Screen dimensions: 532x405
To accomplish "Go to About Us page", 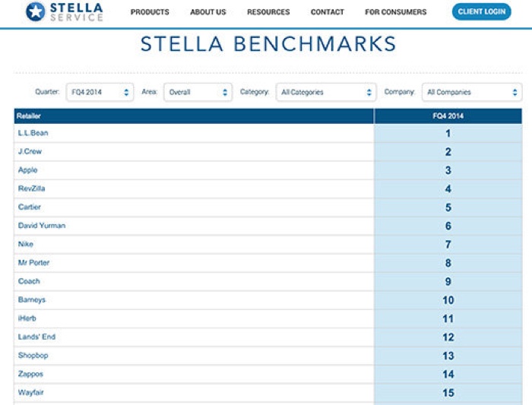I will (x=208, y=12).
